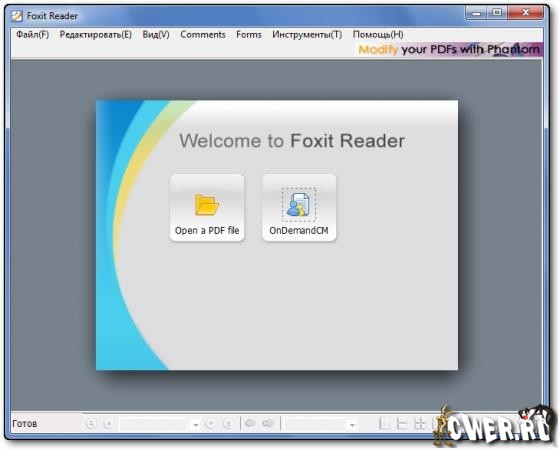Screen dimensions: 560x450
Task: Go to next page status bar button
Action: pyautogui.click(x=210, y=424)
